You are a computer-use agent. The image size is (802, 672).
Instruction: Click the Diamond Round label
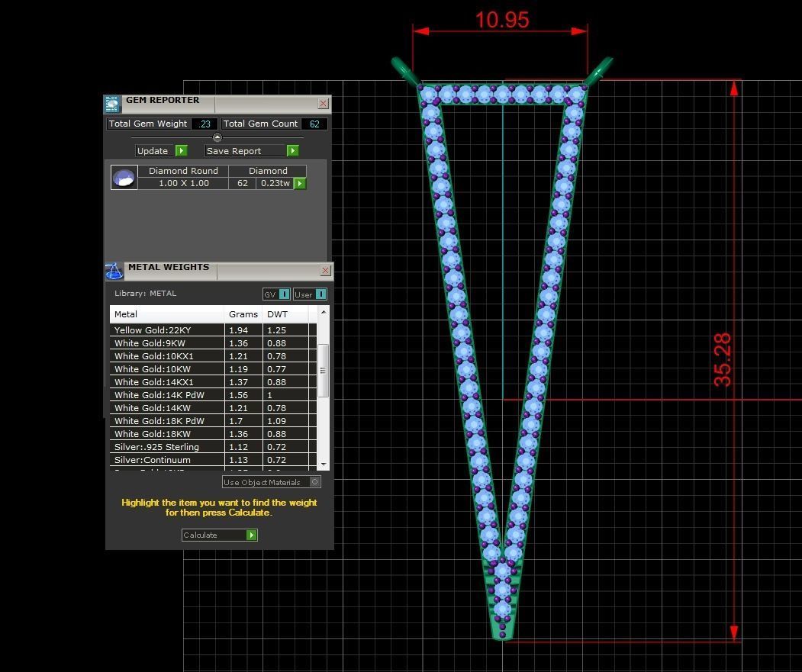pos(183,171)
